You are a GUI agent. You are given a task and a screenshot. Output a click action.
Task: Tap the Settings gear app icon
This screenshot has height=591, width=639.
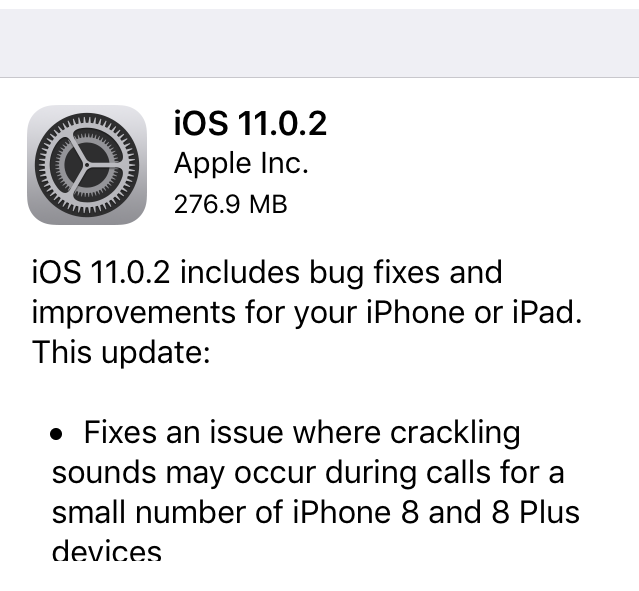click(x=87, y=165)
